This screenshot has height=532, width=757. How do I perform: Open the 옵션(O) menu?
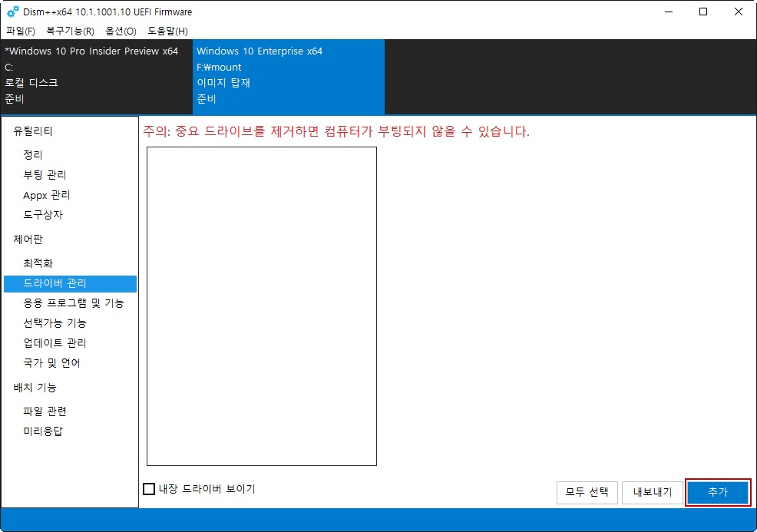tap(121, 31)
